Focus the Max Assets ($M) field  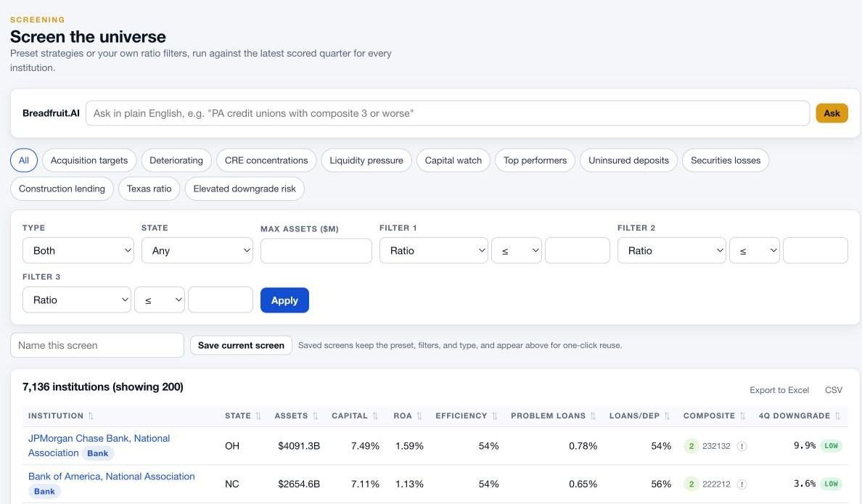tap(316, 251)
